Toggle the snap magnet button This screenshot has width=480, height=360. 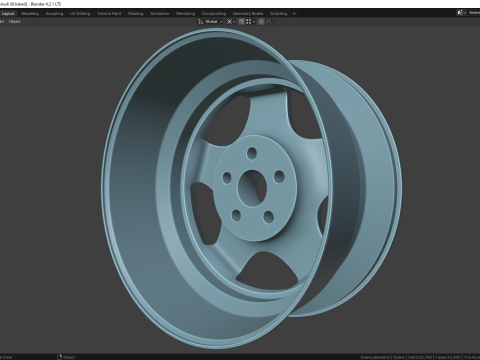241,22
